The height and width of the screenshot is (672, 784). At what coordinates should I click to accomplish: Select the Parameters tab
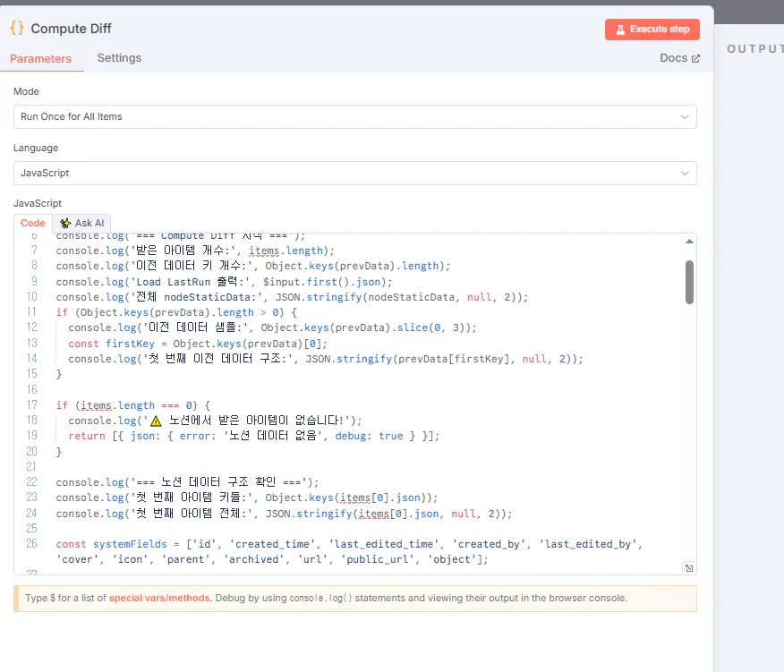tap(42, 57)
